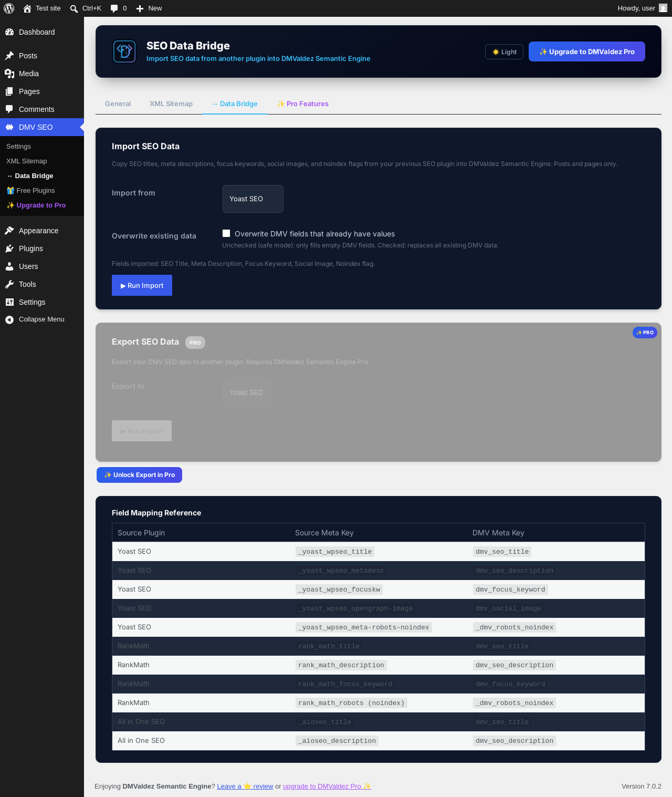Open the Leave a review link
The height and width of the screenshot is (797, 672).
point(245,786)
